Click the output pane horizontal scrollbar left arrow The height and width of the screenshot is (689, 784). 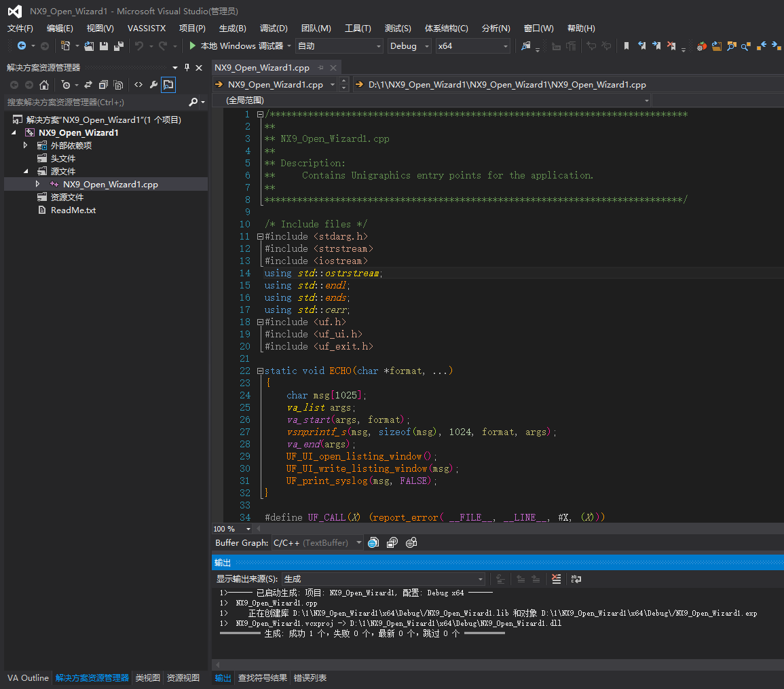[217, 665]
